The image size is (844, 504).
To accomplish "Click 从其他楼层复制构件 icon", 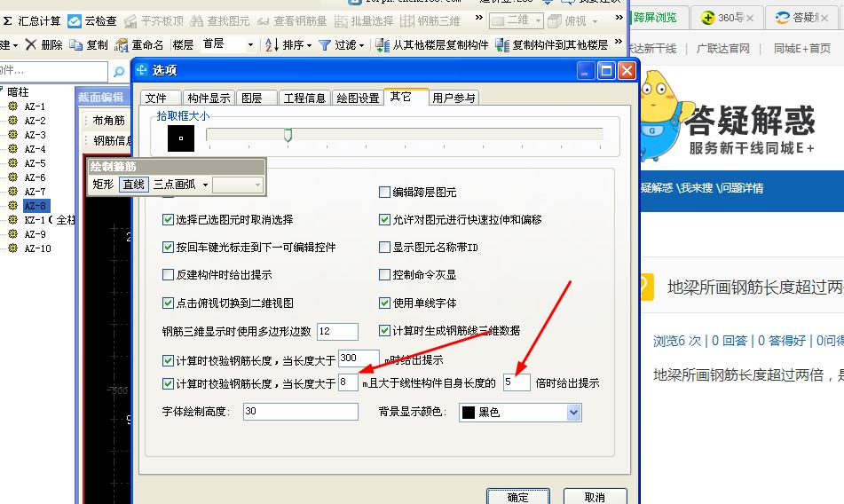I will (x=383, y=45).
